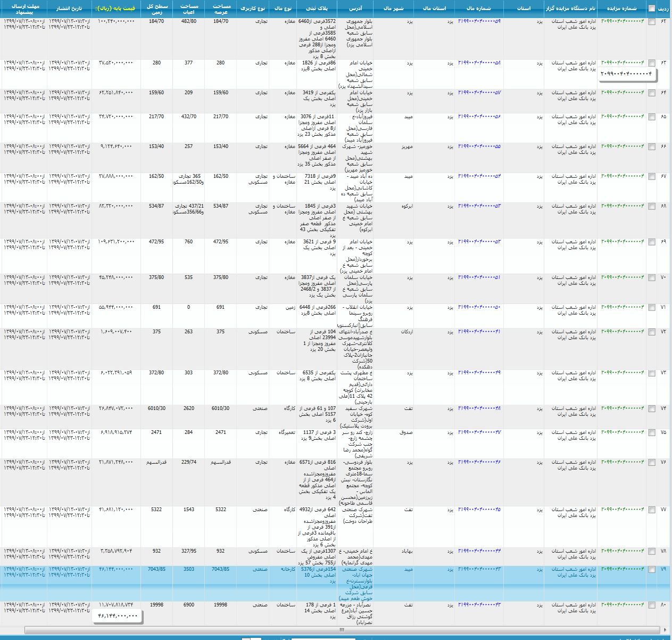The height and width of the screenshot is (640, 672).
Task: Click the property number link in row ۸۰
Action: coord(479,605)
